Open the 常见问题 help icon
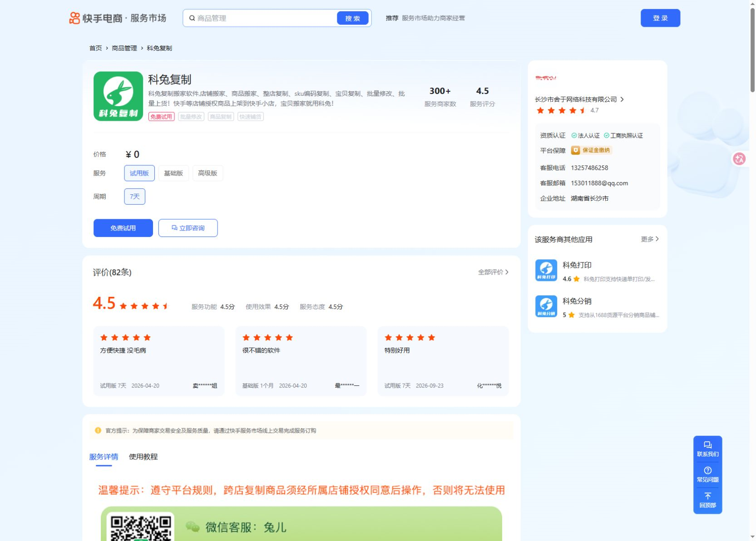Screen dimensions: 756x541 (x=707, y=470)
